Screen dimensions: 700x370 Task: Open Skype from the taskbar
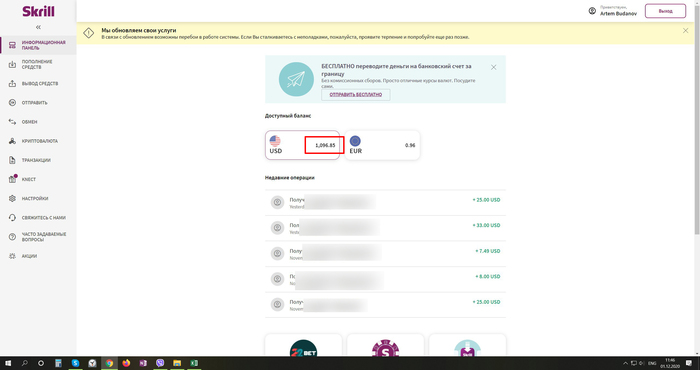pos(75,363)
